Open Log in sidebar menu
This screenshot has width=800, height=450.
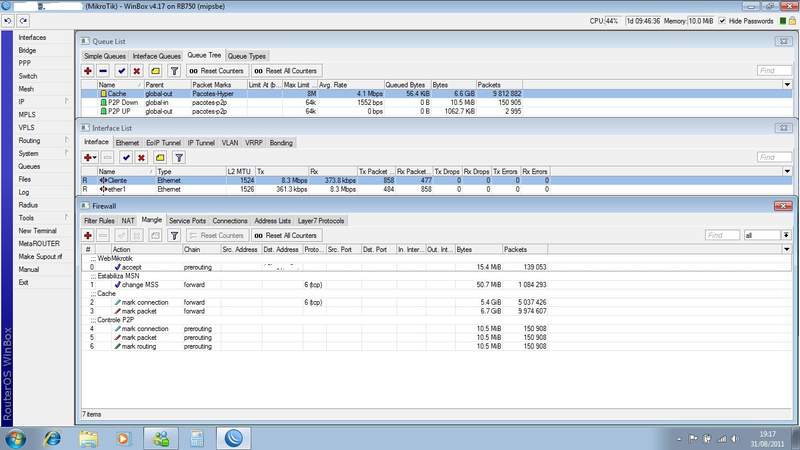(23, 192)
